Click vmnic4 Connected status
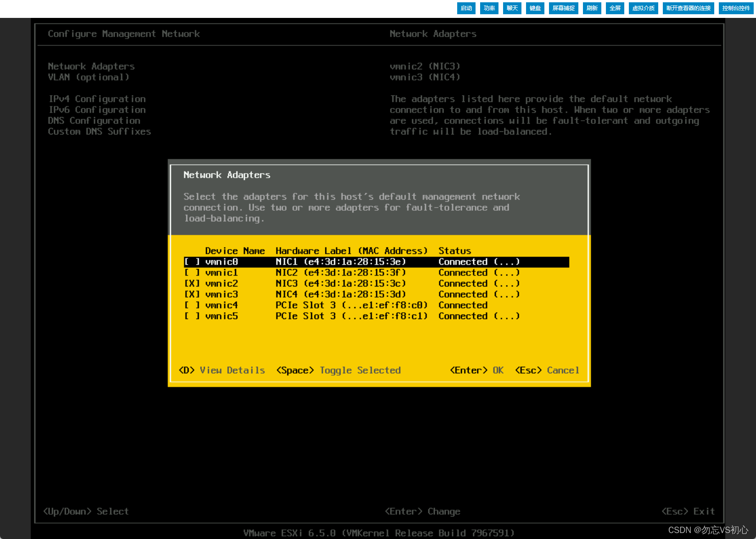Image resolution: width=756 pixels, height=539 pixels. (x=463, y=305)
